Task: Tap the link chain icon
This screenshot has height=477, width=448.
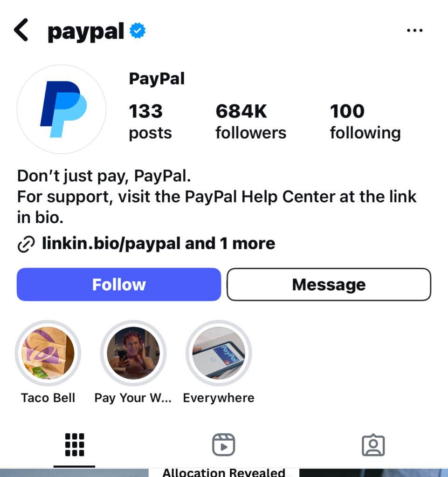Action: pyautogui.click(x=26, y=244)
